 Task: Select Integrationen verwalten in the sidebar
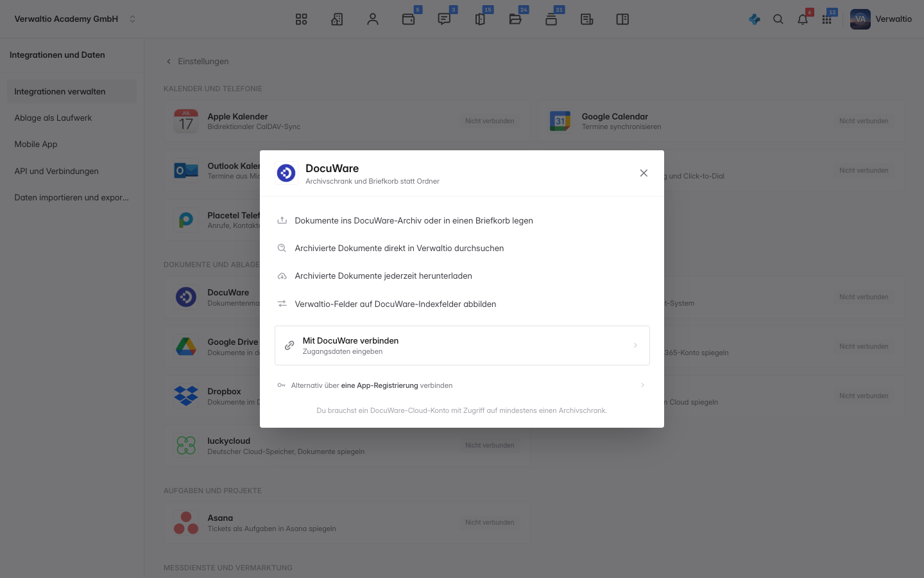(72, 92)
